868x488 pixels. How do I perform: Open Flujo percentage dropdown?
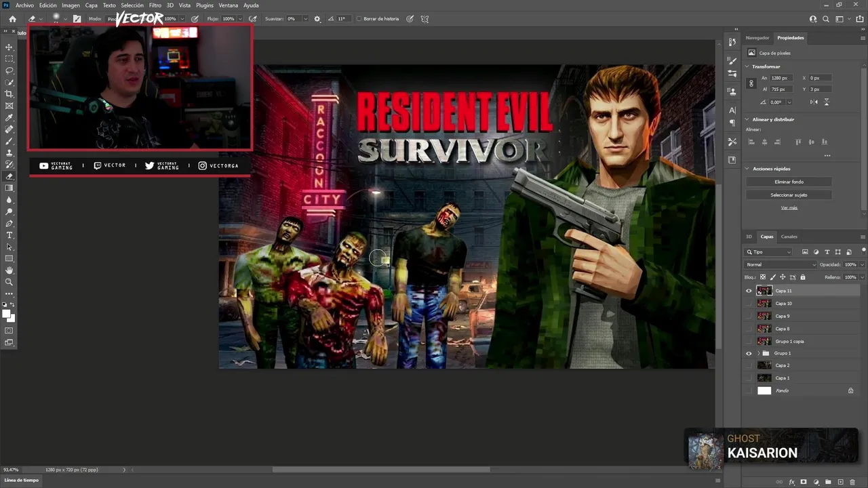point(239,19)
